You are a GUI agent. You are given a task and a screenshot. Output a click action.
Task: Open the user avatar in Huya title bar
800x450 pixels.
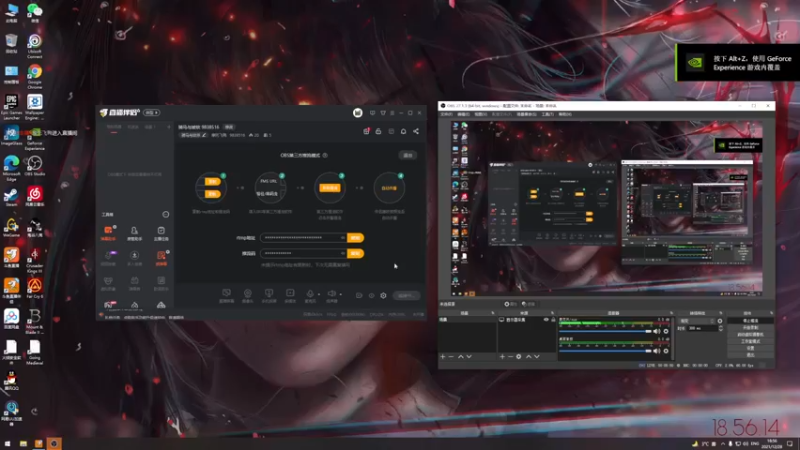[x=358, y=113]
